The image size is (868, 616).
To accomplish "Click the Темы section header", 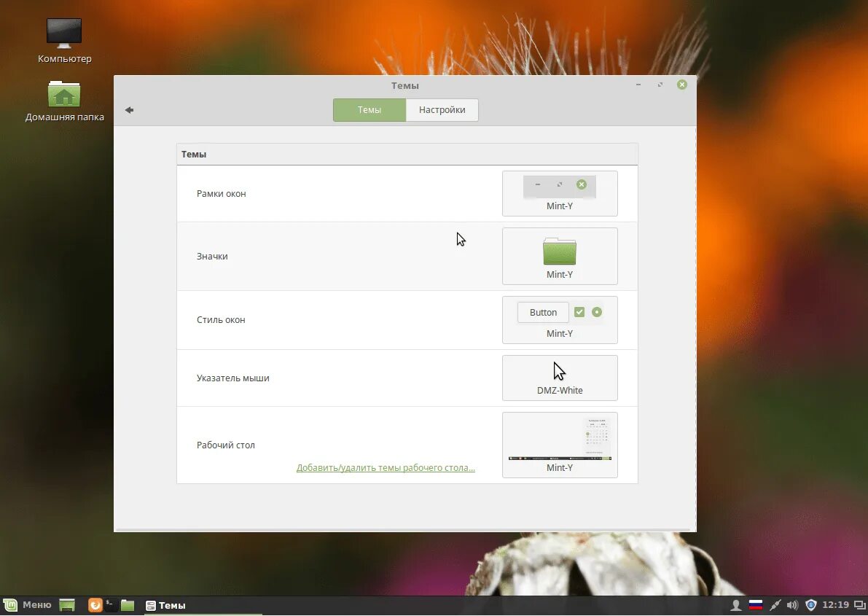I will 194,154.
